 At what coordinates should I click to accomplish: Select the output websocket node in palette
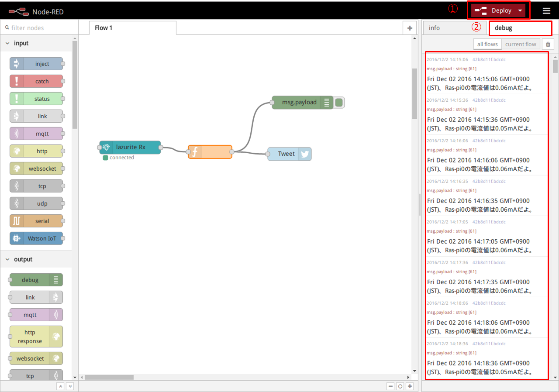(36, 358)
